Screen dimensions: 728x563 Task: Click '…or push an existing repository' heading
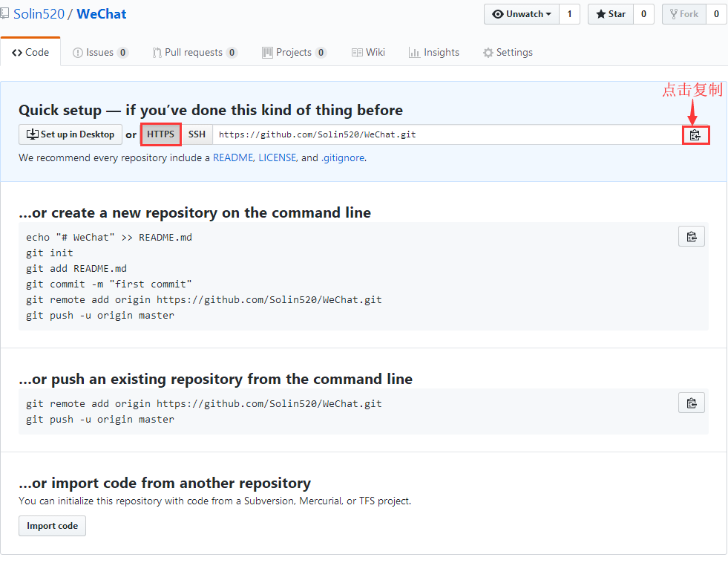215,379
